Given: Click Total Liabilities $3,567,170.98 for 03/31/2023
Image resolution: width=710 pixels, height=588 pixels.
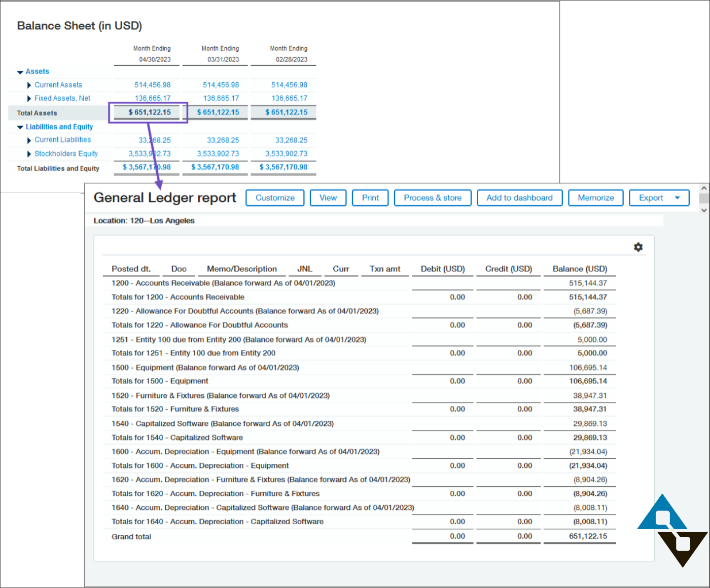Looking at the screenshot, I should coord(215,167).
